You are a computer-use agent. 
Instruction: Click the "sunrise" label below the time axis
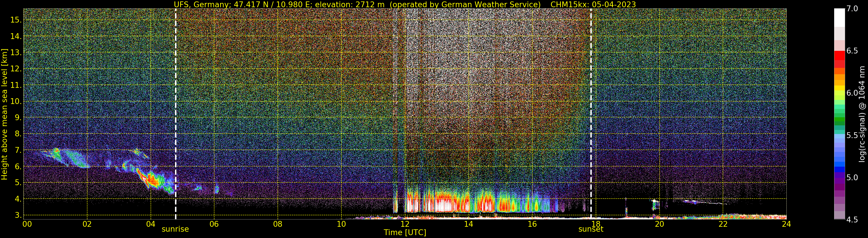coord(175,229)
